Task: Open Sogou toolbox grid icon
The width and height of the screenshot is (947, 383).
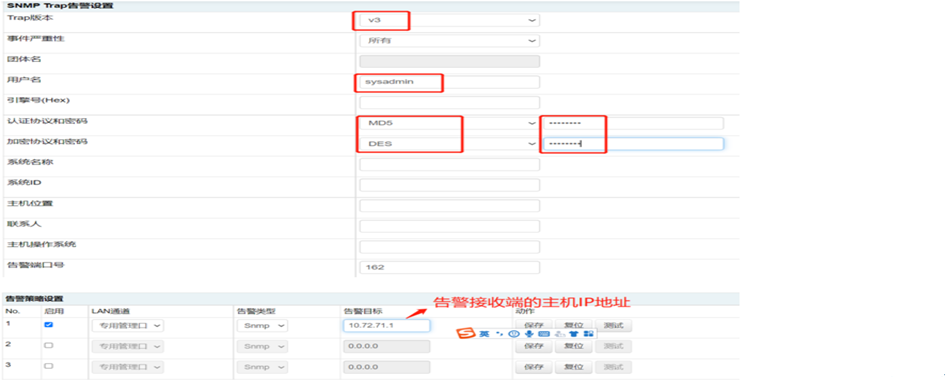Action: (x=589, y=333)
